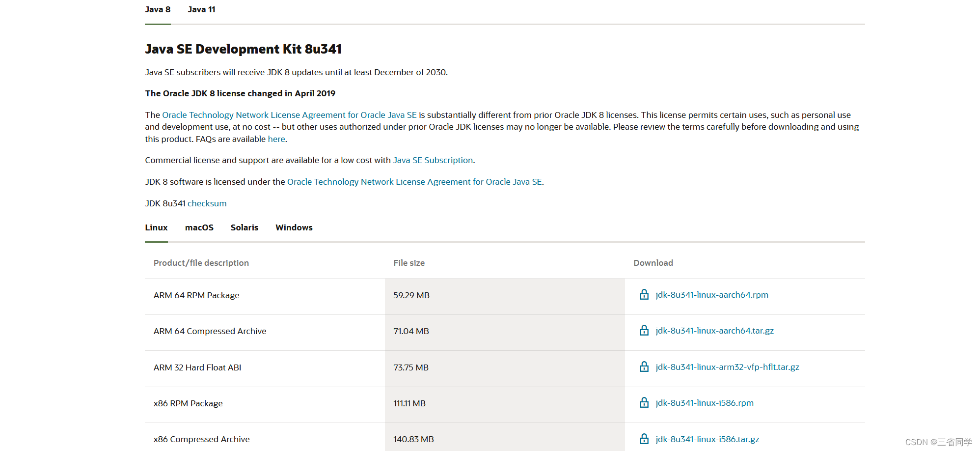Download jdk-8u341-linux-i586.tar.gz
The width and height of the screenshot is (980, 451).
708,439
